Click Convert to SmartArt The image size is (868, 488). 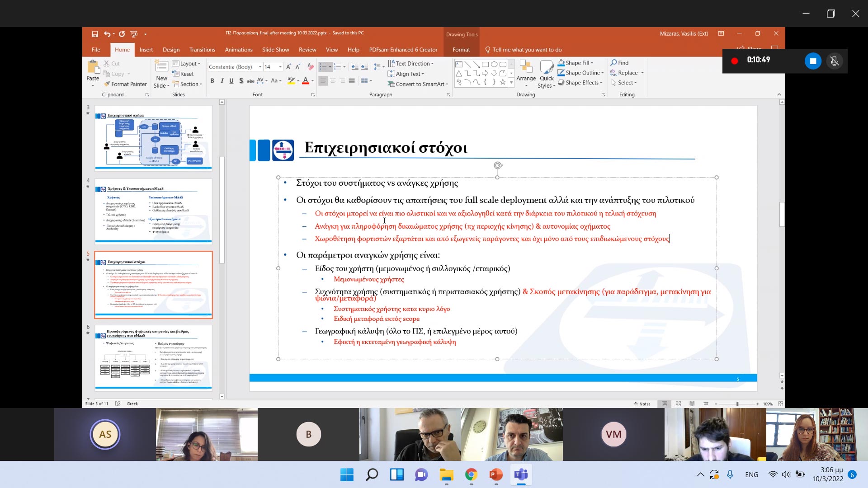[x=417, y=84]
